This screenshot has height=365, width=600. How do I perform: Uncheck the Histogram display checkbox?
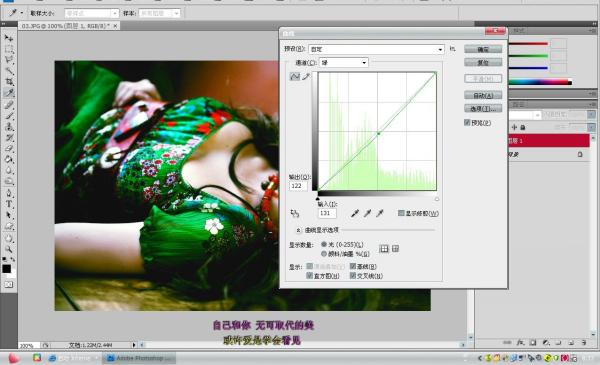(x=310, y=275)
